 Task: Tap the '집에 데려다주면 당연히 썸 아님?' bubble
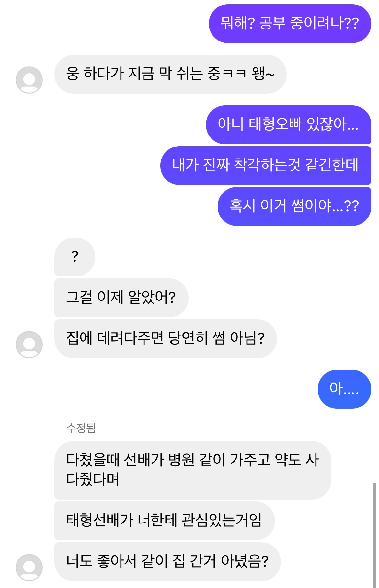tap(165, 338)
